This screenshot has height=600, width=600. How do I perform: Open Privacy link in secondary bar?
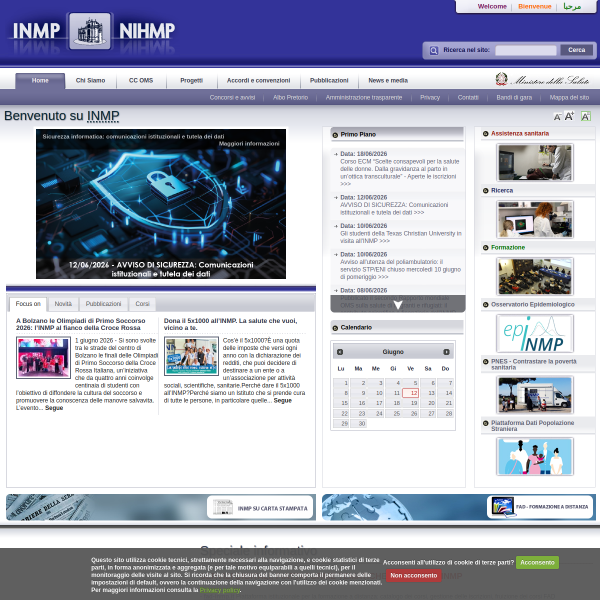[x=430, y=98]
